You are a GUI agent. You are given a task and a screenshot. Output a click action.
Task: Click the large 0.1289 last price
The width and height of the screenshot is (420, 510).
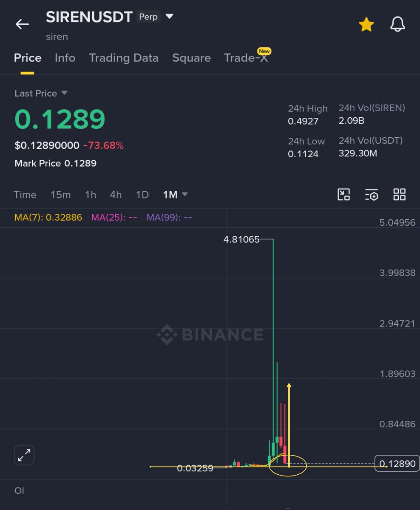tap(60, 119)
